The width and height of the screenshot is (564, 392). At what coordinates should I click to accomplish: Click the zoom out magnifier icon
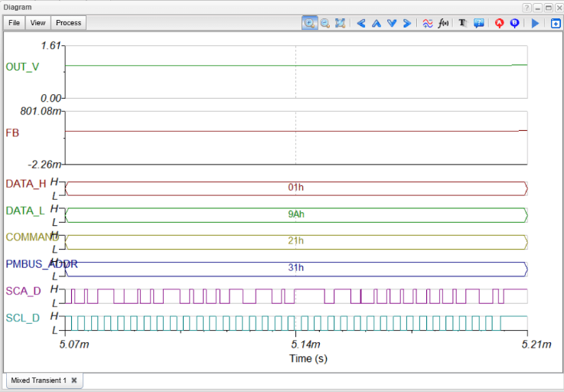325,23
